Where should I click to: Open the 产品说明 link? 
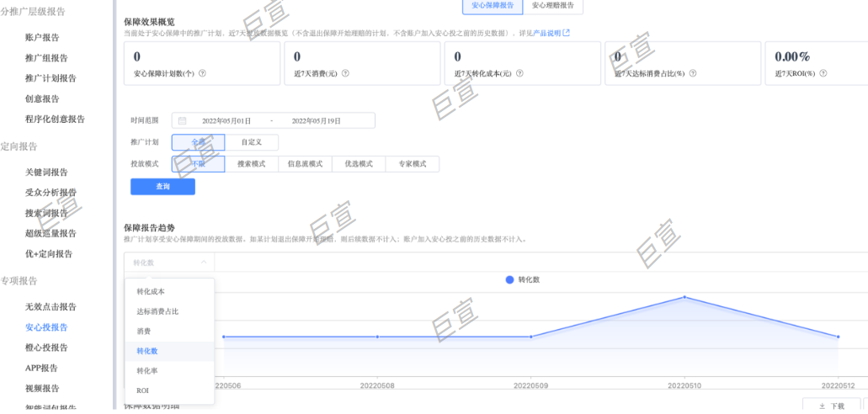click(x=547, y=33)
